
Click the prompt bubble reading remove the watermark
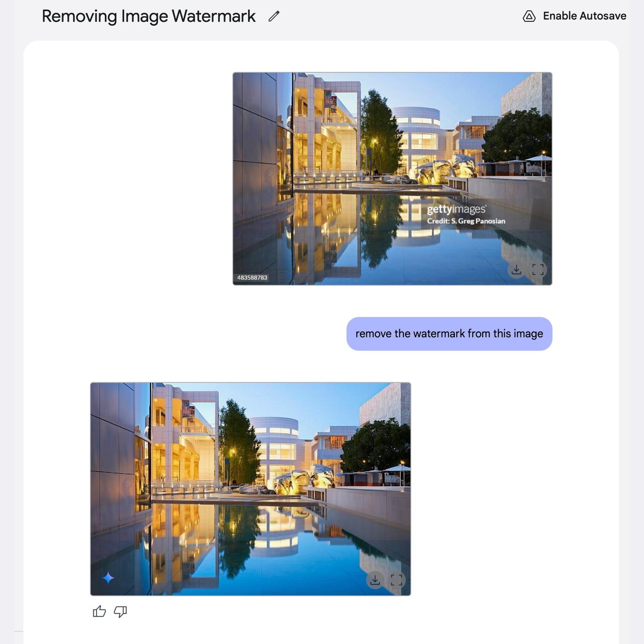pos(449,333)
